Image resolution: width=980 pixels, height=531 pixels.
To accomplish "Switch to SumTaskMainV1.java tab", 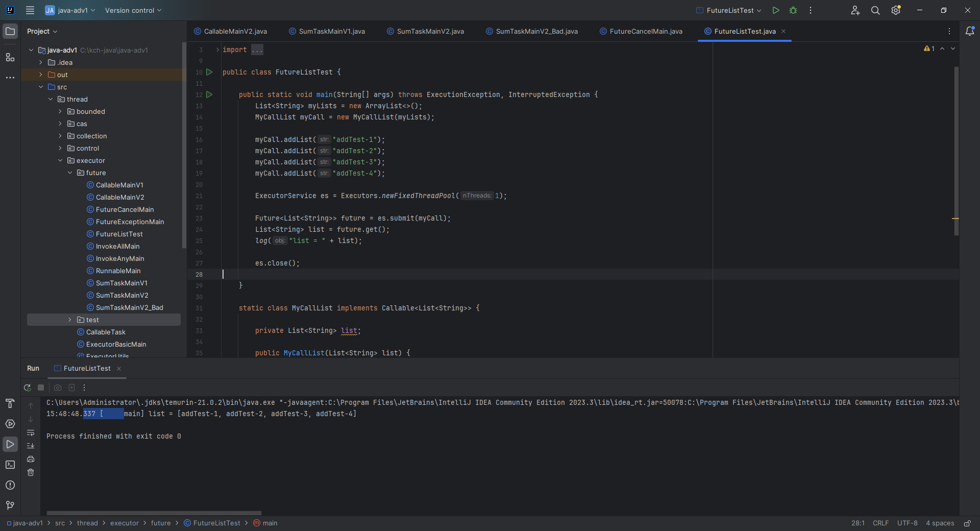I will pyautogui.click(x=327, y=31).
